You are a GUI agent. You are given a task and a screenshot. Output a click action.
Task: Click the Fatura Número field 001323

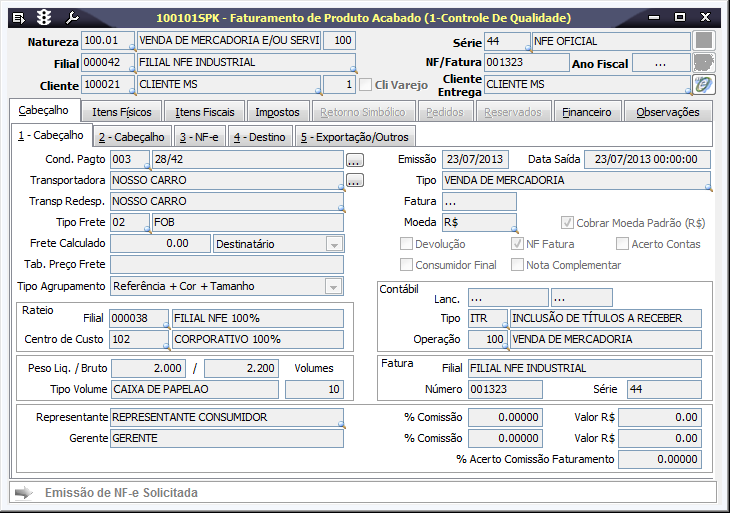click(505, 389)
